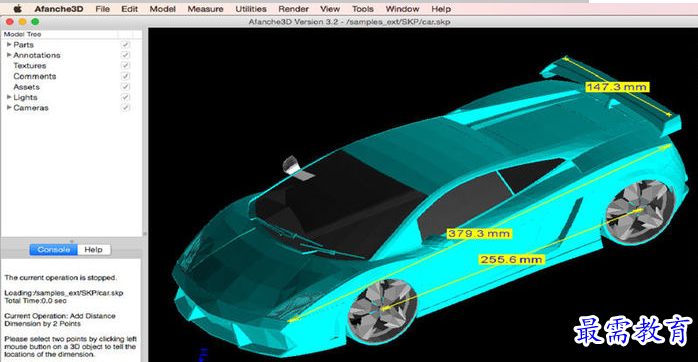Open the Measure menu

[205, 9]
